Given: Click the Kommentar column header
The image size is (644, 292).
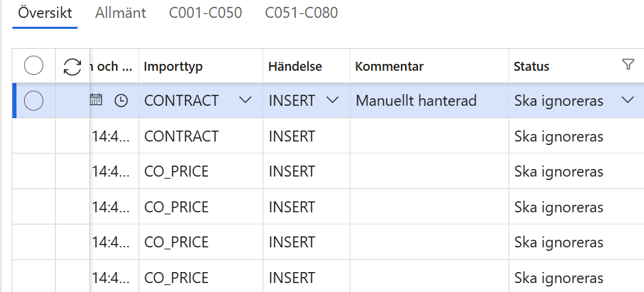Looking at the screenshot, I should click(x=389, y=67).
